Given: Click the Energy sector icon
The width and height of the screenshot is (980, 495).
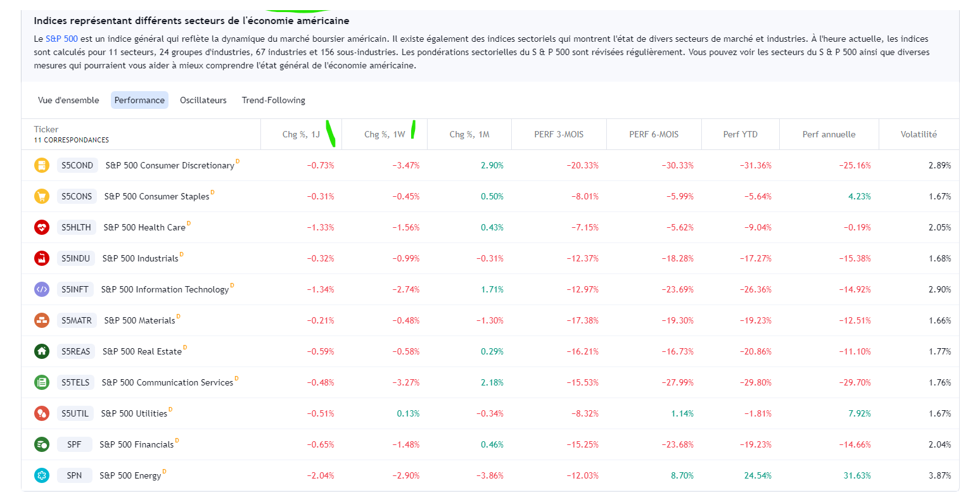Looking at the screenshot, I should [42, 475].
